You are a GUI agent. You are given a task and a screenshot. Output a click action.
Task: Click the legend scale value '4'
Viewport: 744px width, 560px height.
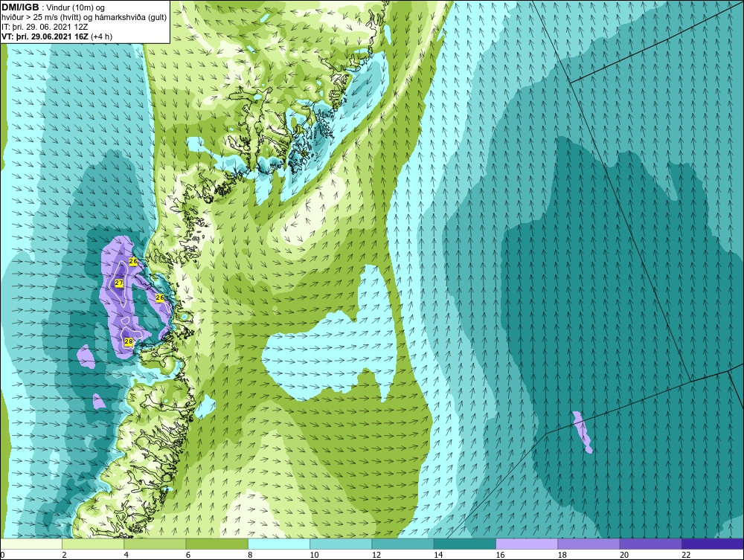(x=126, y=556)
